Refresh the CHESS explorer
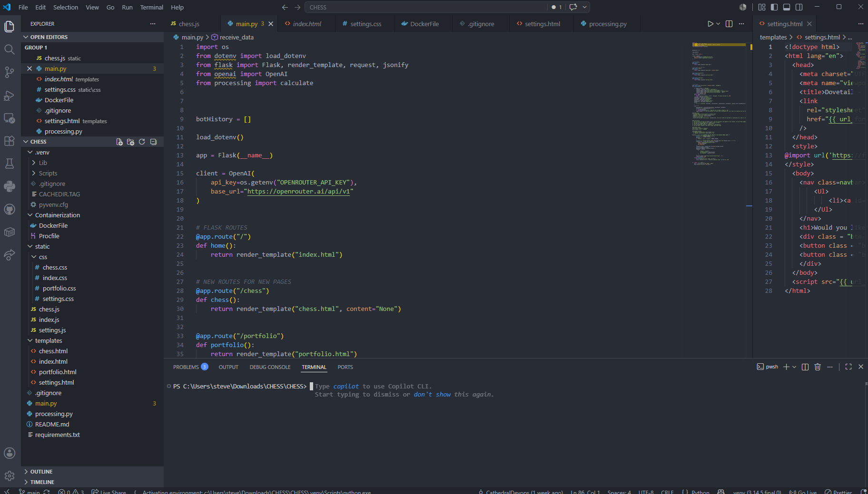This screenshot has width=868, height=494. pos(142,142)
